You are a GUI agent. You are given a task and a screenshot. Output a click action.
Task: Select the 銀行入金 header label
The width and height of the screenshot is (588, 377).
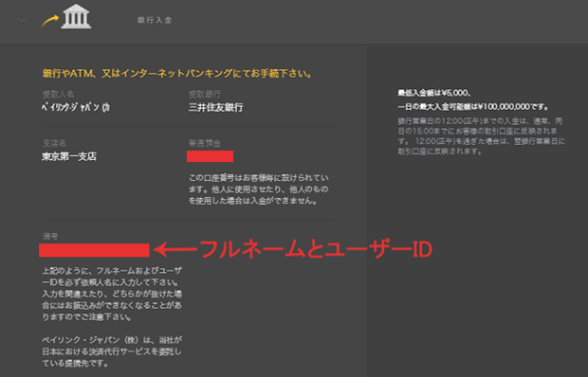point(155,20)
